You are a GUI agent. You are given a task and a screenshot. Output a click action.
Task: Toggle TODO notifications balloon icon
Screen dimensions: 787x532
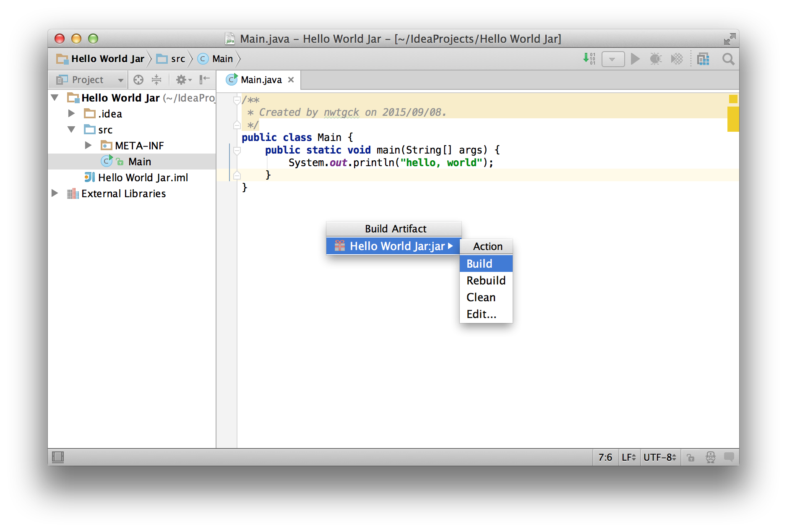click(730, 457)
